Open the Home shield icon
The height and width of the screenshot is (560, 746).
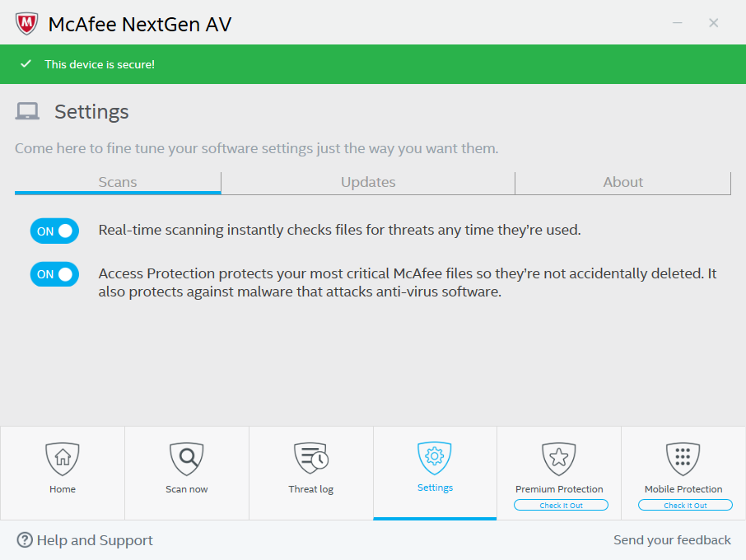(62, 458)
